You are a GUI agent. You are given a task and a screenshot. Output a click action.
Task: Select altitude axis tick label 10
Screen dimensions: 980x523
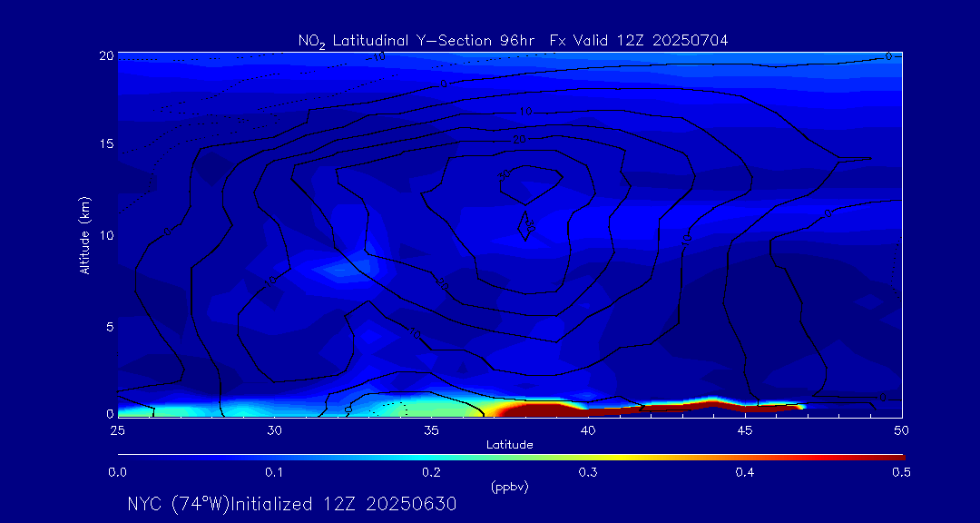[x=106, y=234]
